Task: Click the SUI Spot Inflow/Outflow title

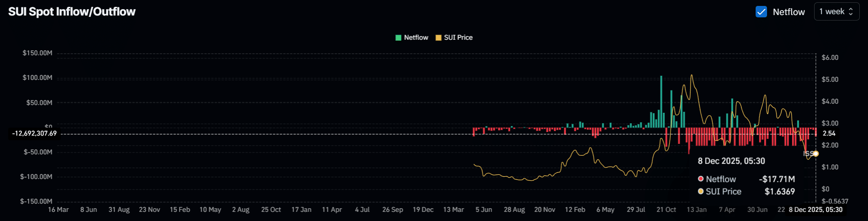Action: 72,12
